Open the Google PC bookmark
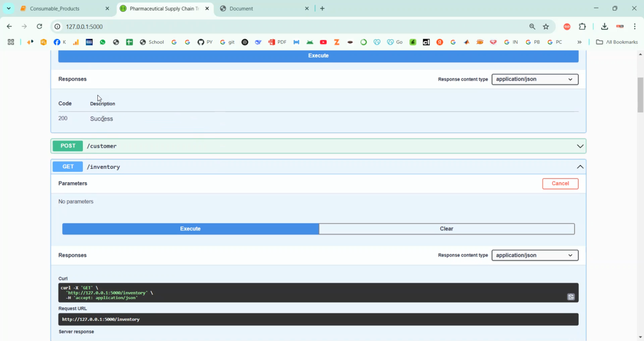 coord(555,42)
